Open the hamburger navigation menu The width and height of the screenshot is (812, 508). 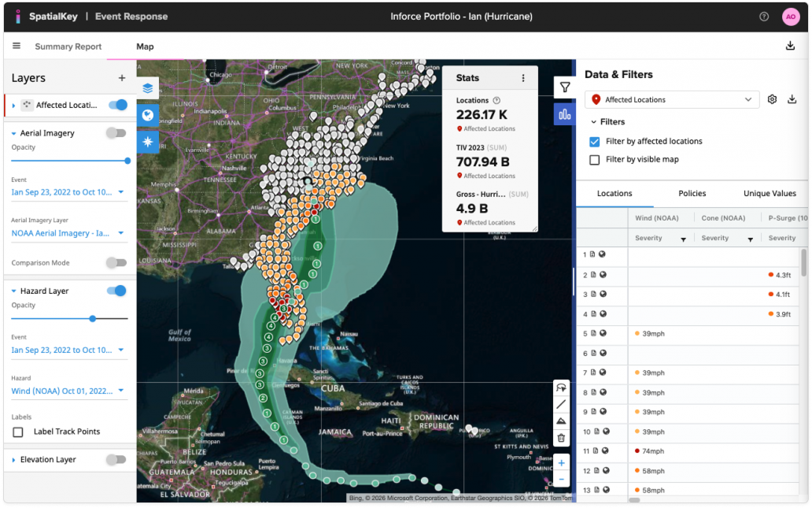click(x=17, y=46)
